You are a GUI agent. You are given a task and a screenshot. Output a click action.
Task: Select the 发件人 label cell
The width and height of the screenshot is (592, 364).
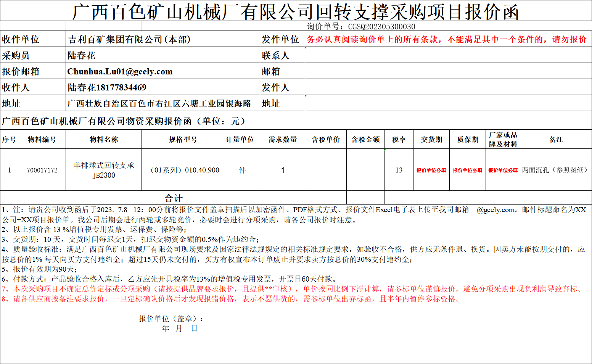coord(282,87)
